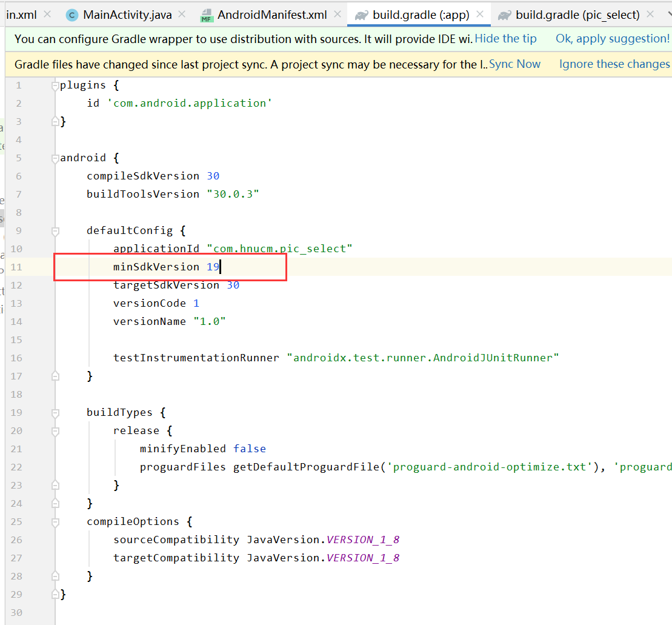Image resolution: width=672 pixels, height=625 pixels.
Task: Collapse the plugins block
Action: click(55, 85)
